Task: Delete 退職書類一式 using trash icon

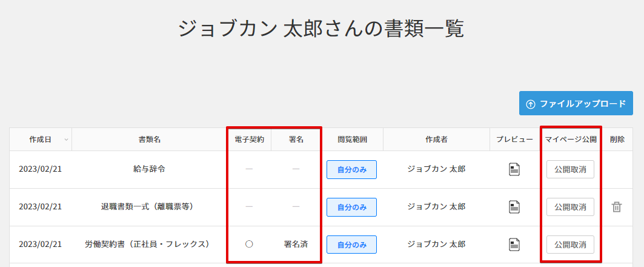Action: point(617,207)
